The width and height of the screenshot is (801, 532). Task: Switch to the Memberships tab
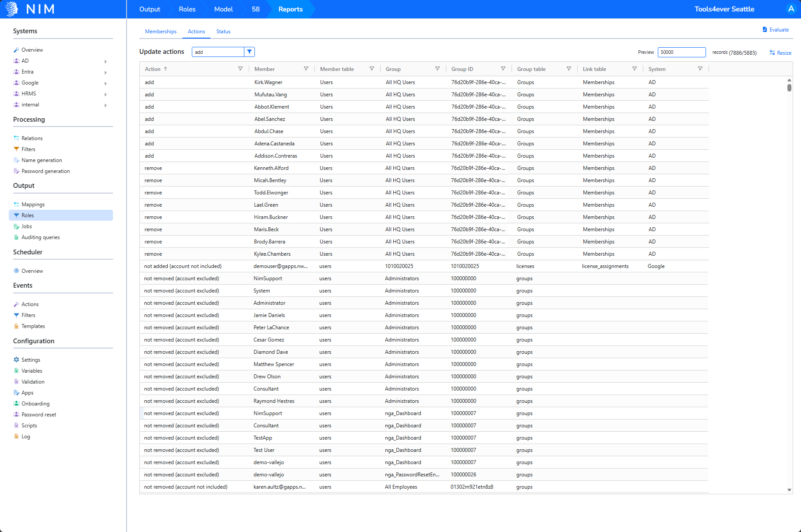pos(161,32)
